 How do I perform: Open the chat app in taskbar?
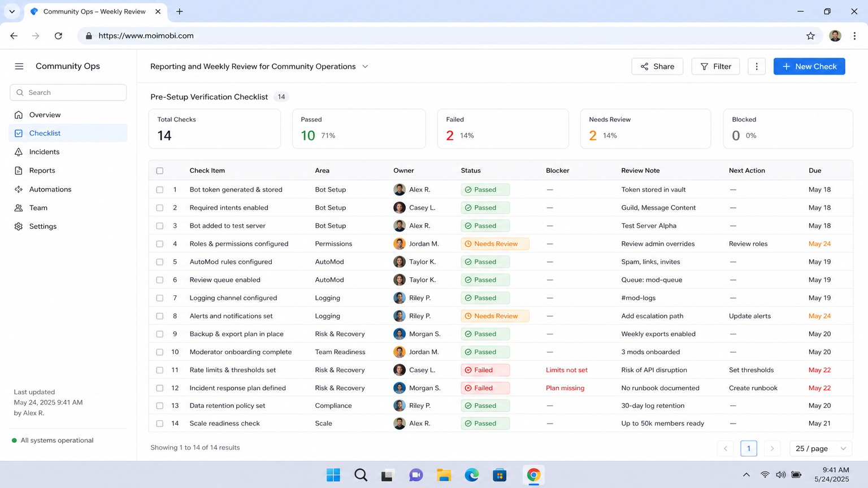[416, 475]
